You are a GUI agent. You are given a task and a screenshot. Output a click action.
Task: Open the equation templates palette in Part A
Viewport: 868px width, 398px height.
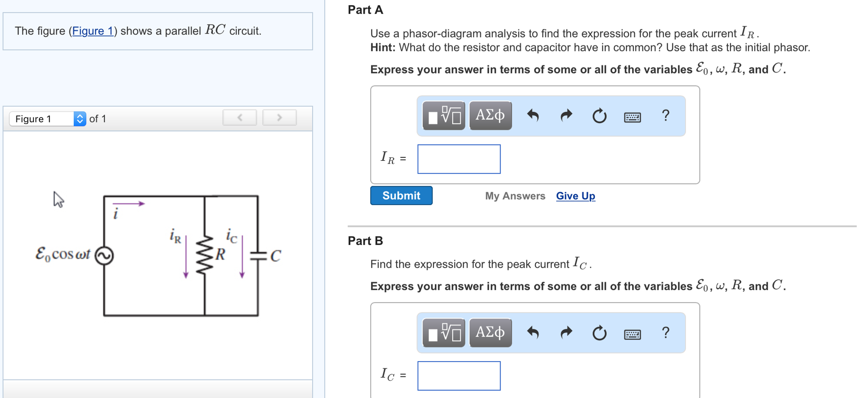click(443, 115)
